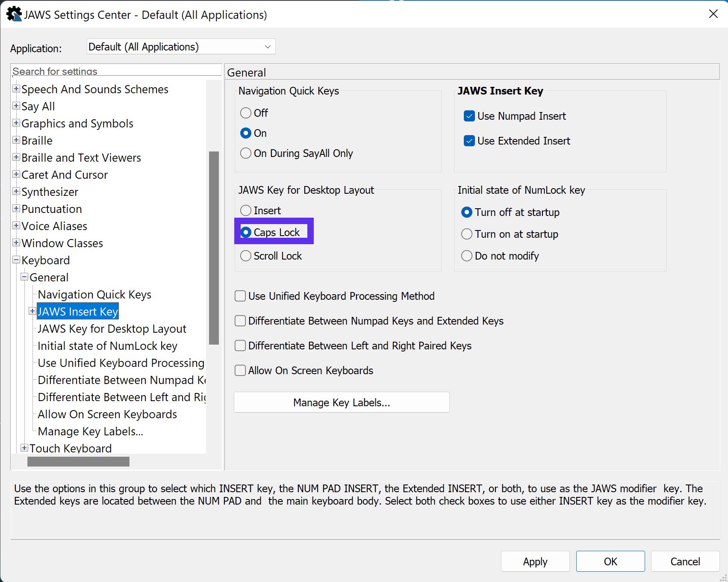The height and width of the screenshot is (582, 728).
Task: Expand the Braille tree node
Action: click(16, 140)
